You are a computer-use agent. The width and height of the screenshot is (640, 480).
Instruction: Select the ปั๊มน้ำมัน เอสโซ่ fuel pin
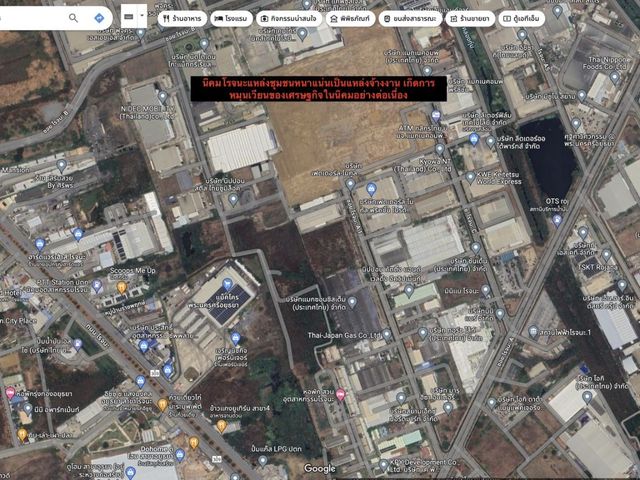point(77,344)
